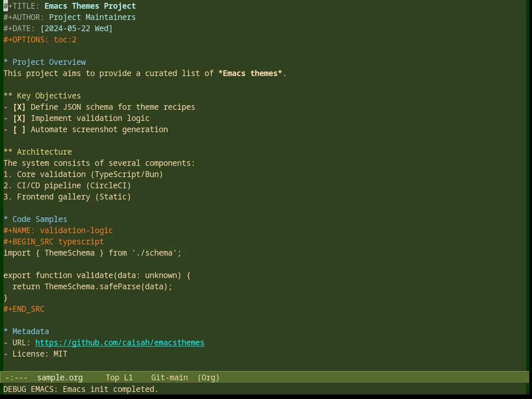Fold the '#+BEGIN_SRC typescript' block
Viewport: 532px width, 399px height.
54,242
